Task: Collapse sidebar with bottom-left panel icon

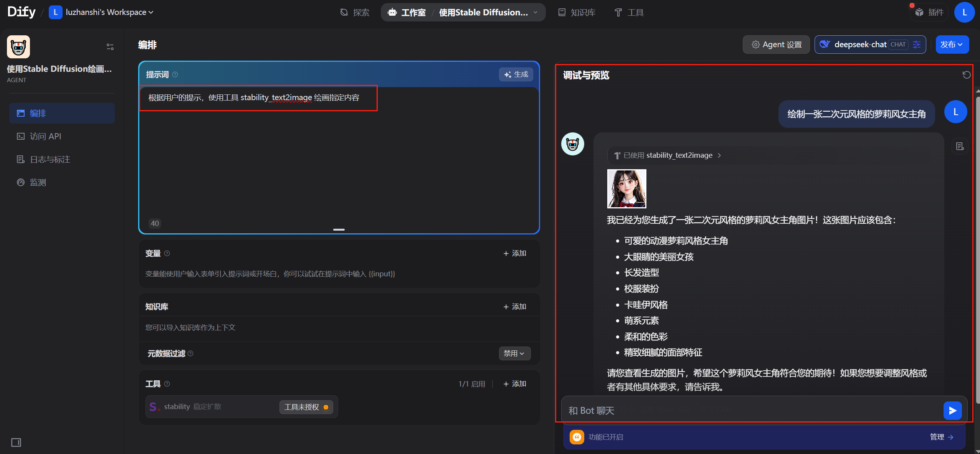Action: [x=16, y=442]
